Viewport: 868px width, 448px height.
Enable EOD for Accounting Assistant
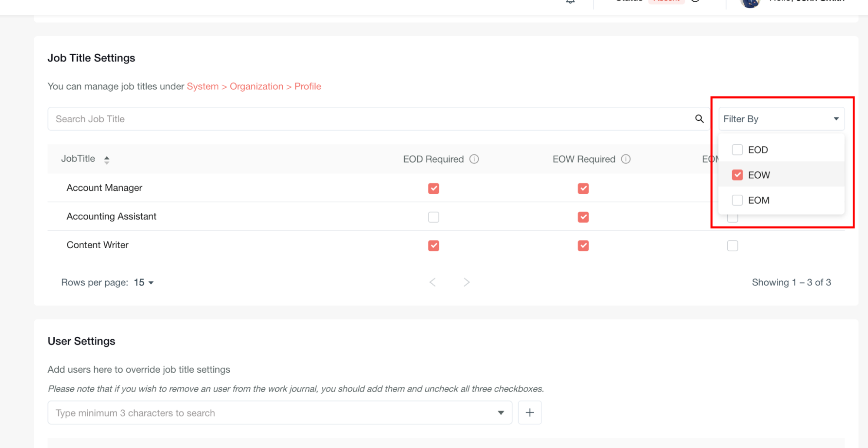click(433, 217)
